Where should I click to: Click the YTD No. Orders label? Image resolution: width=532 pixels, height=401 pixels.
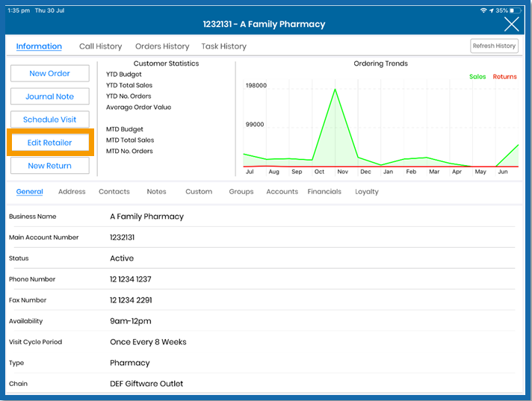[129, 96]
